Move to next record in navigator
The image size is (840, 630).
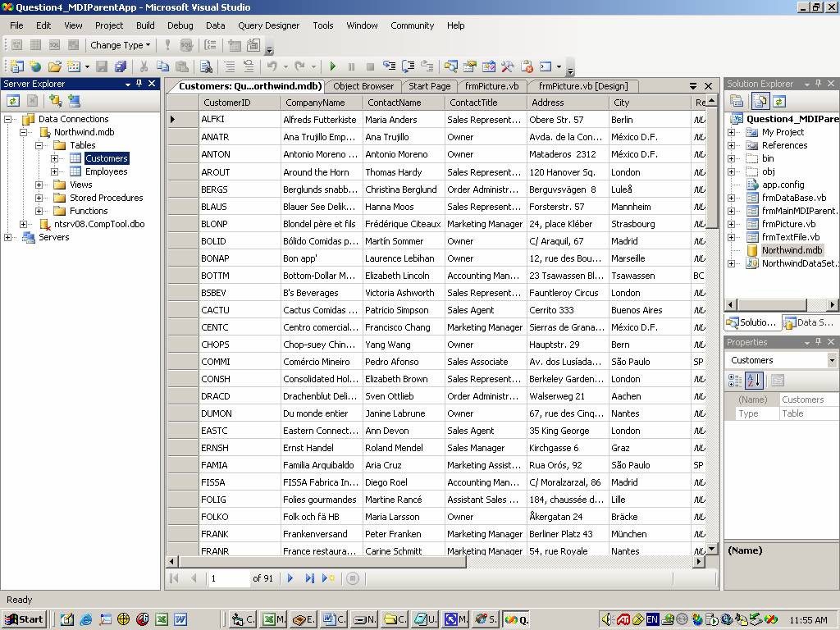[290, 578]
